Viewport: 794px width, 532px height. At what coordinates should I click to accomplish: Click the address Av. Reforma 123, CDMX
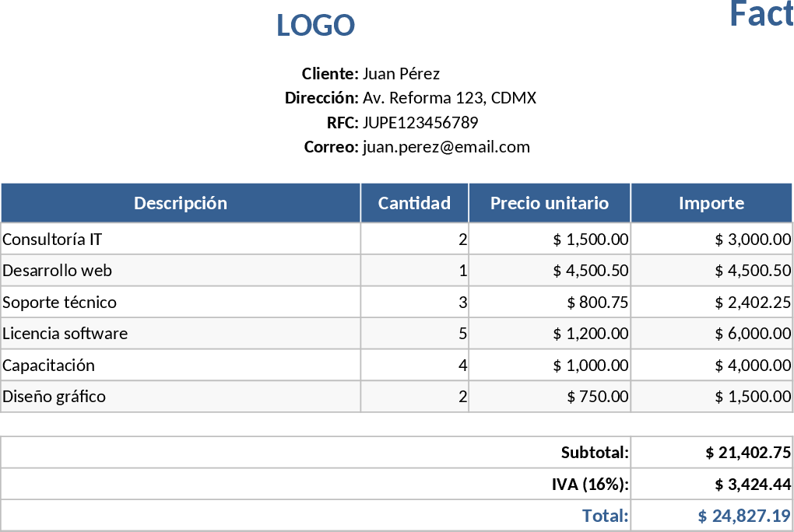[449, 98]
